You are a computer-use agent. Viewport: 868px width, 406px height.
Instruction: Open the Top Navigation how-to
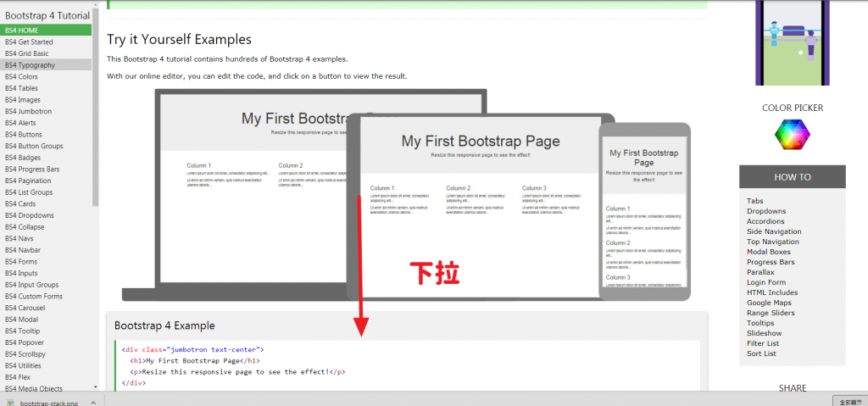click(x=773, y=242)
